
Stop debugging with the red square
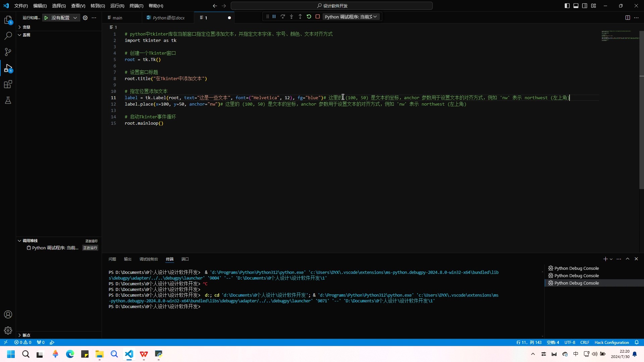point(318,16)
